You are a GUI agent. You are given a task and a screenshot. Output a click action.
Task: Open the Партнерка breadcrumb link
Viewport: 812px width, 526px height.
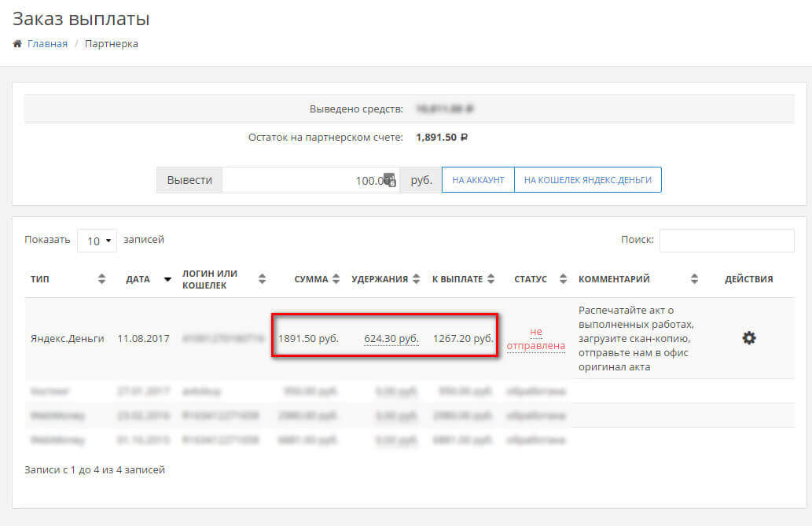coord(110,44)
